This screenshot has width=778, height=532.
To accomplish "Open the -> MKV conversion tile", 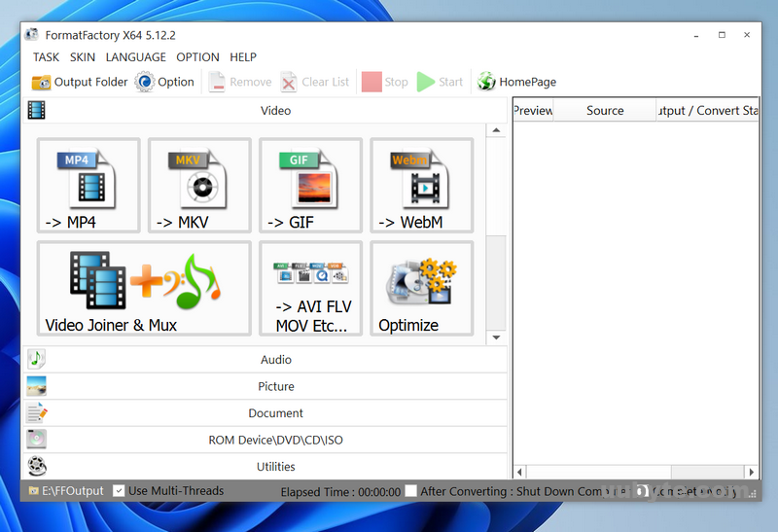I will point(199,185).
